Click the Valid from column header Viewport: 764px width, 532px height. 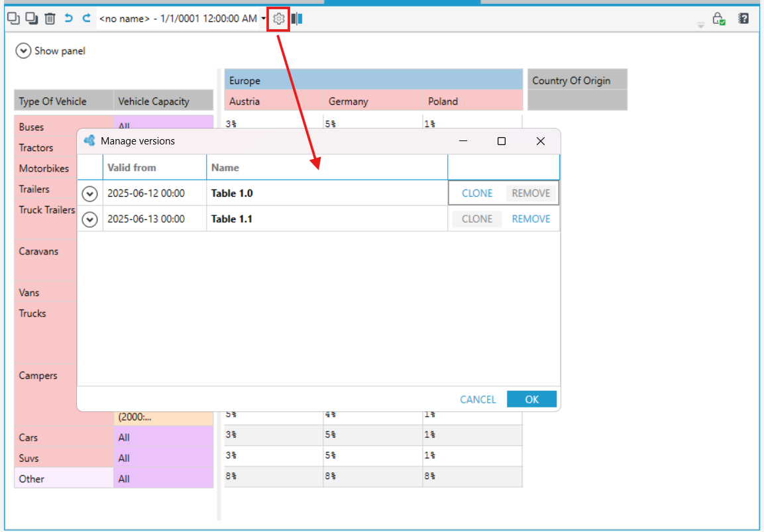[155, 168]
